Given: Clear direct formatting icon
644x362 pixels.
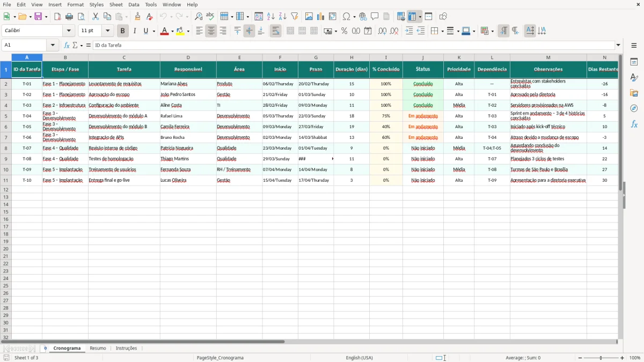Looking at the screenshot, I should click(x=150, y=17).
